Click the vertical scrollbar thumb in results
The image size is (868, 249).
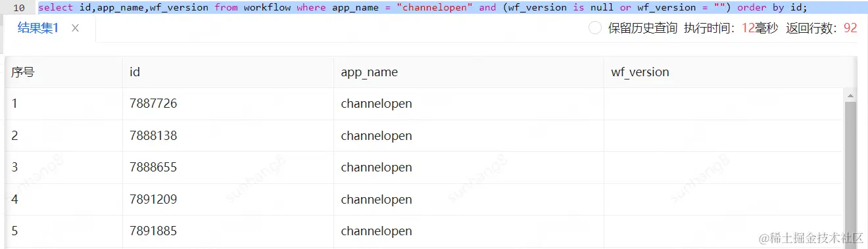click(850, 174)
